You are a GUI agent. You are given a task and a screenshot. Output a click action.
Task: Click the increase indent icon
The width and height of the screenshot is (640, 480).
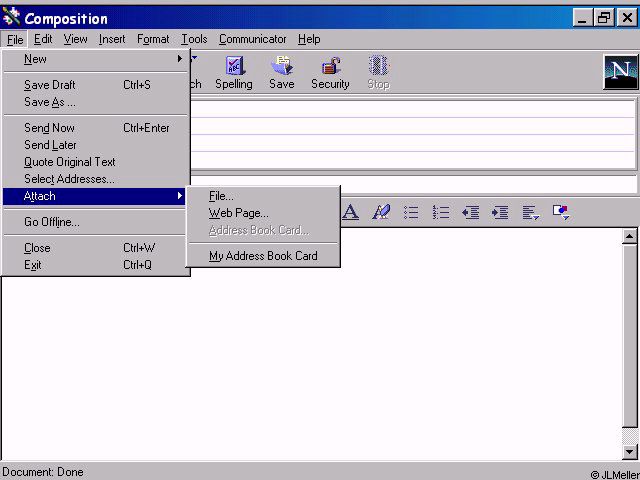point(500,212)
